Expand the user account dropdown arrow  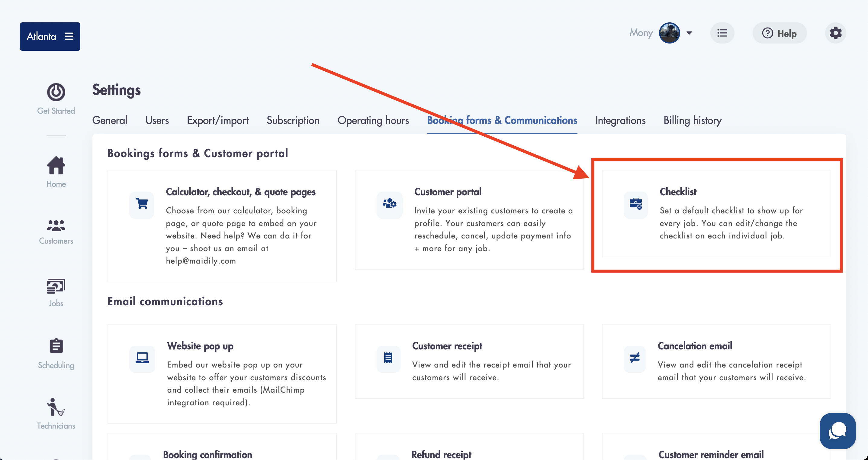tap(689, 33)
